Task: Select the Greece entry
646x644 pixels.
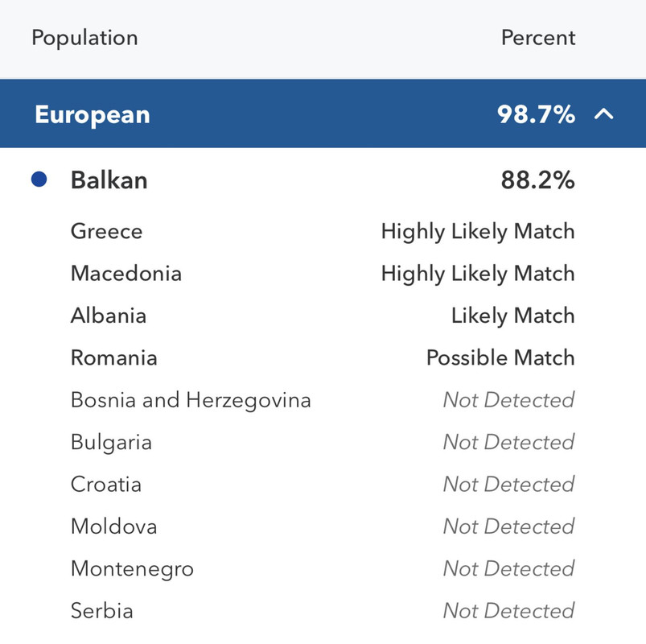Action: tap(107, 231)
